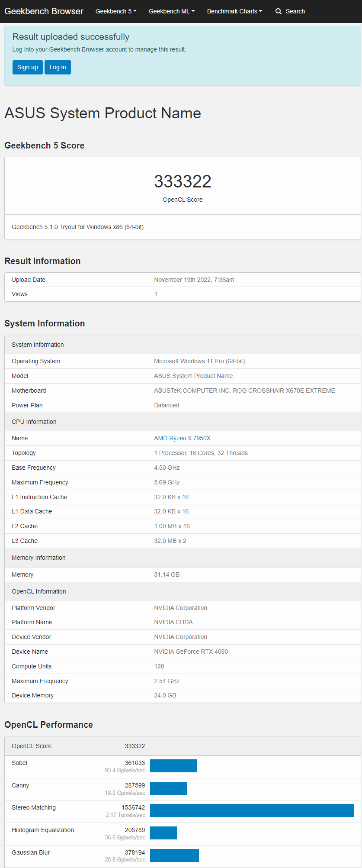Click the Canny performance bar
362x868 pixels.
click(x=168, y=788)
